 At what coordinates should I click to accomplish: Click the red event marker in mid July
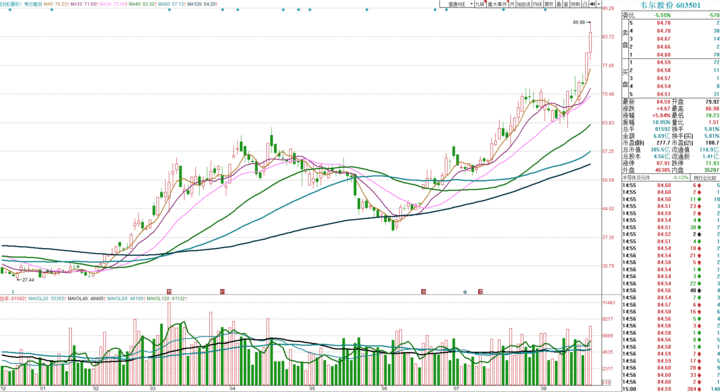tap(480, 291)
